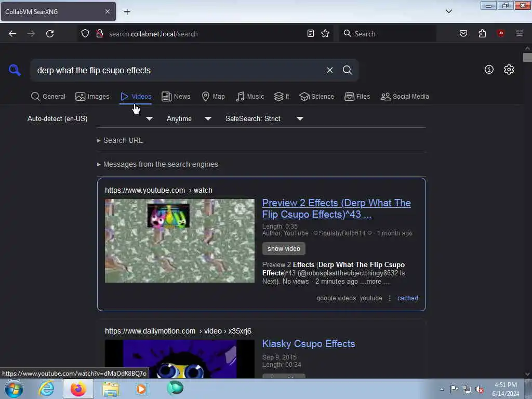The image size is (532, 399).
Task: Click the SearXNG logo magnifier icon
Action: tap(15, 70)
